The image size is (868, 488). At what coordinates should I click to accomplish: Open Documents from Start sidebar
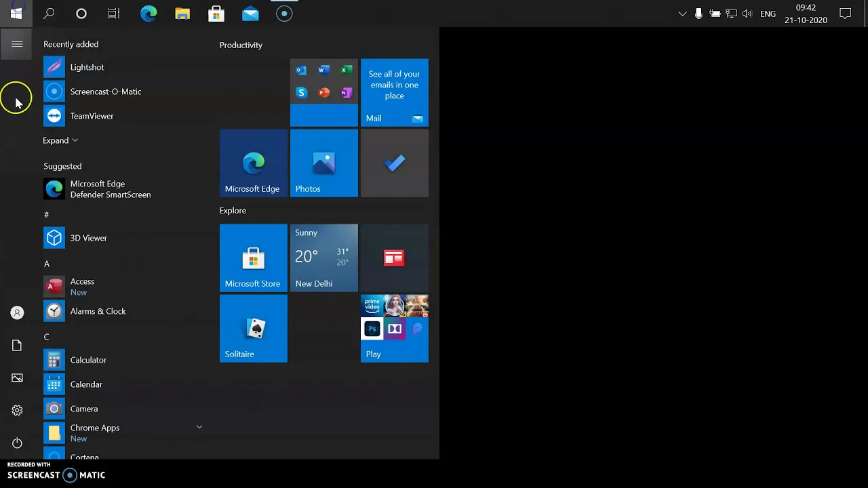click(x=17, y=345)
